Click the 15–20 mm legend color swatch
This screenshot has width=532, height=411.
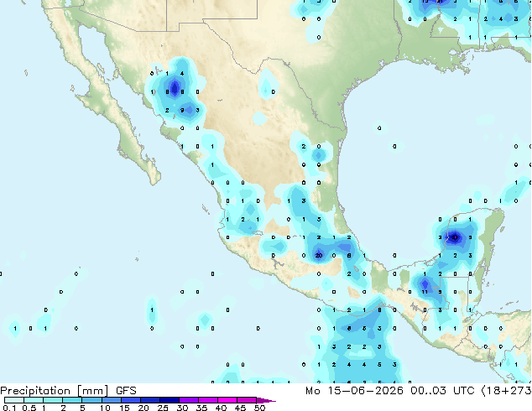click(x=130, y=400)
